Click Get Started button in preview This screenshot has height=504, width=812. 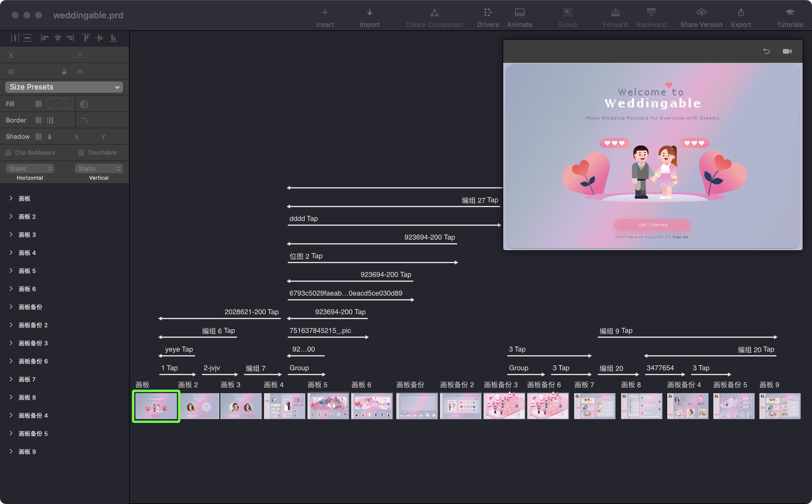652,225
